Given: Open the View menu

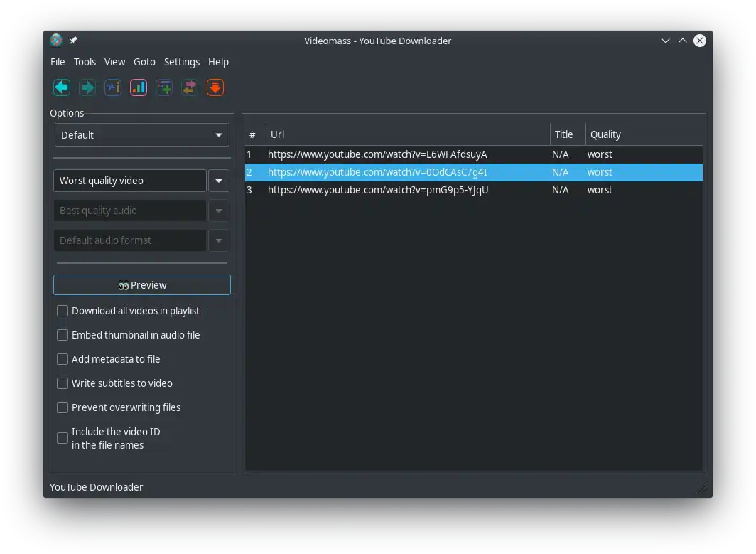Looking at the screenshot, I should tap(115, 62).
